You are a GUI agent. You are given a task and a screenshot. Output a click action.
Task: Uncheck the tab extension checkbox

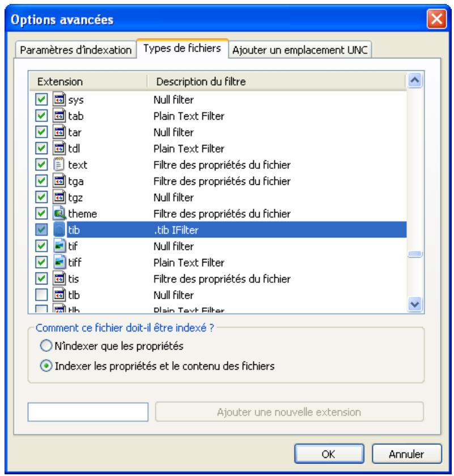click(x=41, y=116)
